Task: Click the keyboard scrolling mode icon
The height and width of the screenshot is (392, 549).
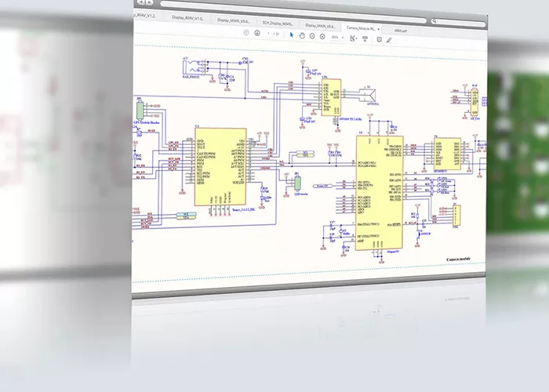Action: [365, 39]
